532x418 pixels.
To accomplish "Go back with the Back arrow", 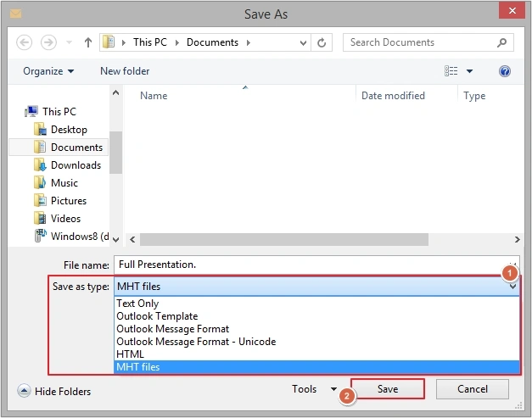I will [24, 42].
